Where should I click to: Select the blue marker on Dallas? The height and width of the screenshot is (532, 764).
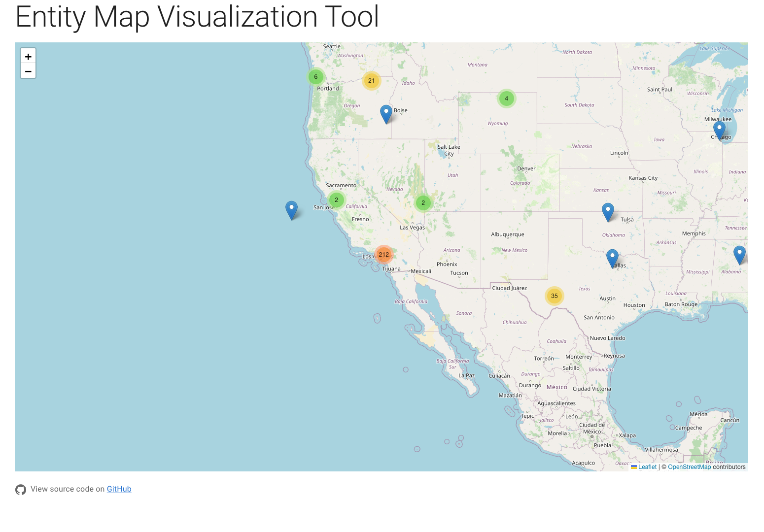tap(612, 258)
